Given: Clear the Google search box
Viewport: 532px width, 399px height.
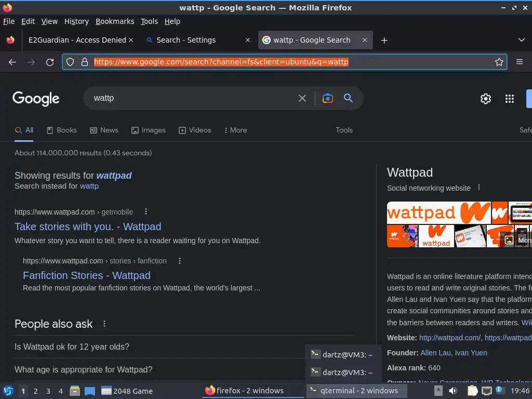Looking at the screenshot, I should point(302,98).
